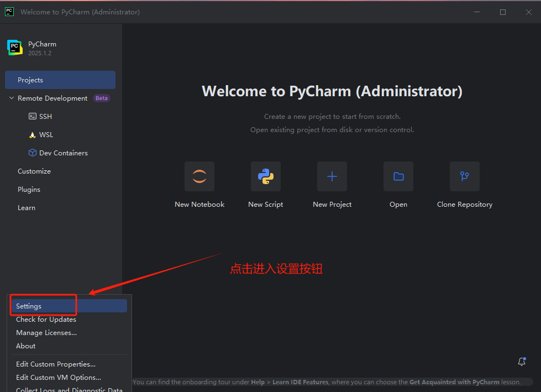The width and height of the screenshot is (541, 392).
Task: Collapse the Remote Development section
Action: [x=12, y=98]
